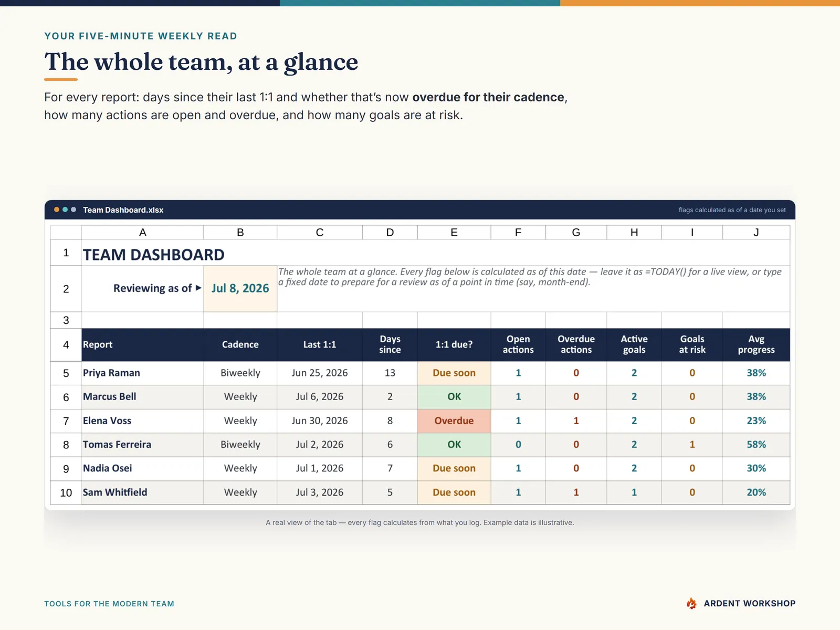Select column A header
Image resolution: width=840 pixels, height=630 pixels.
[143, 233]
